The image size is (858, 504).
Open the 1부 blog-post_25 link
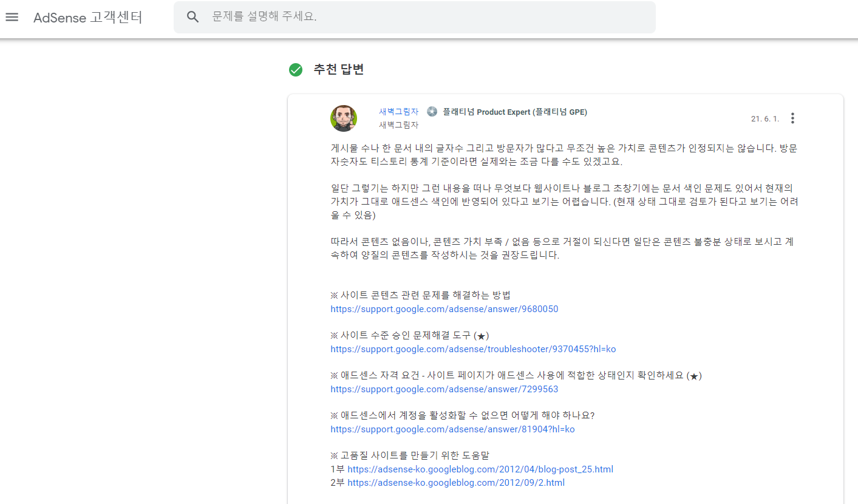pos(480,469)
